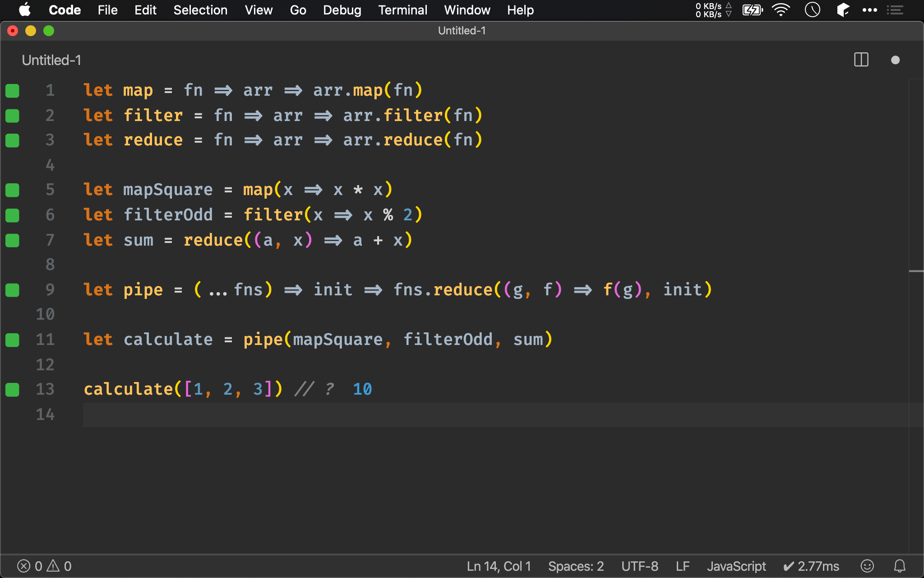Click the green coverage marker on line 9
Screen dimensions: 924x578
coord(12,290)
